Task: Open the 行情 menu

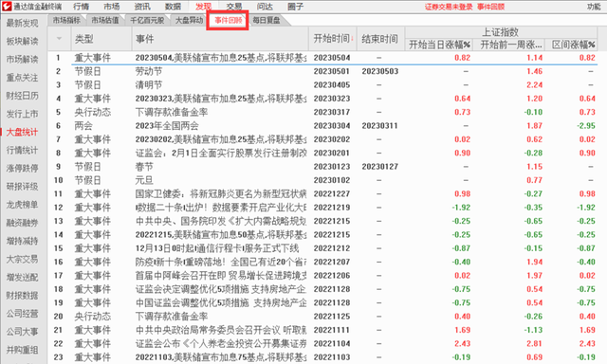Action: (81, 7)
